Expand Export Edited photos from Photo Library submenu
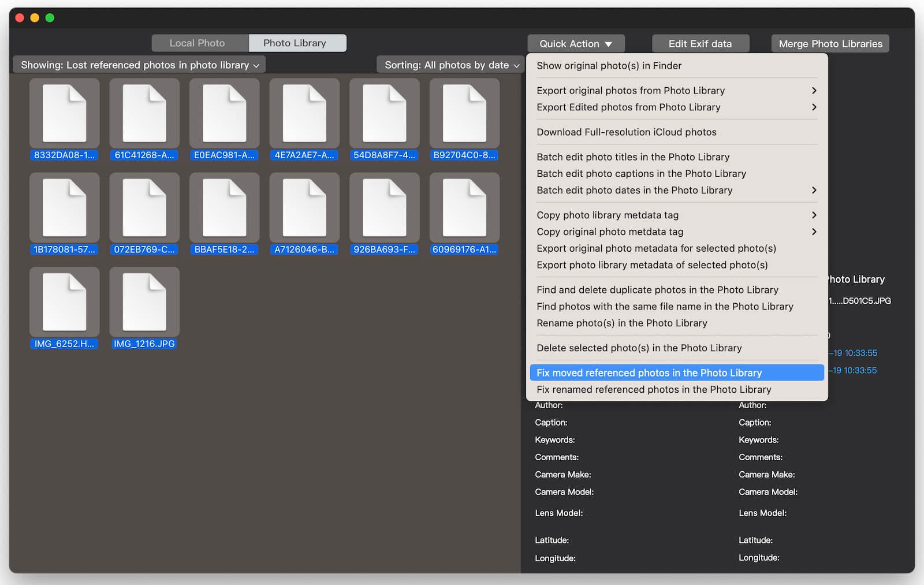The width and height of the screenshot is (924, 585). point(677,107)
